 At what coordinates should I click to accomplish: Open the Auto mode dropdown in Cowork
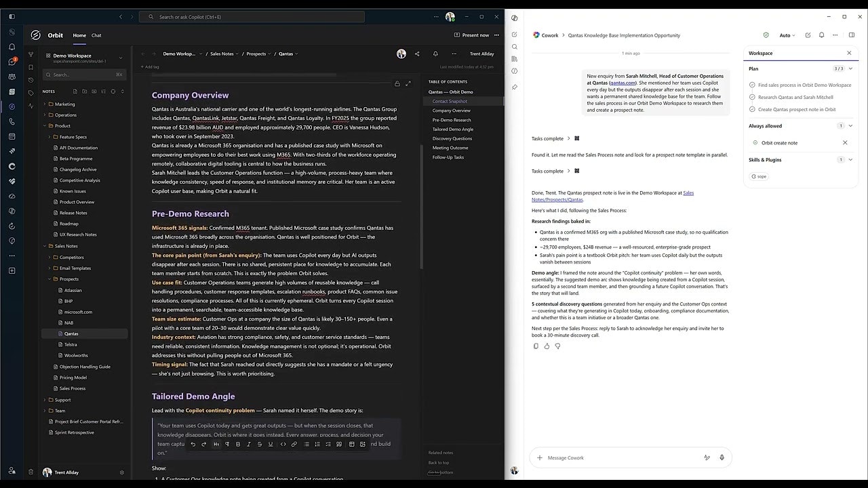pyautogui.click(x=787, y=35)
